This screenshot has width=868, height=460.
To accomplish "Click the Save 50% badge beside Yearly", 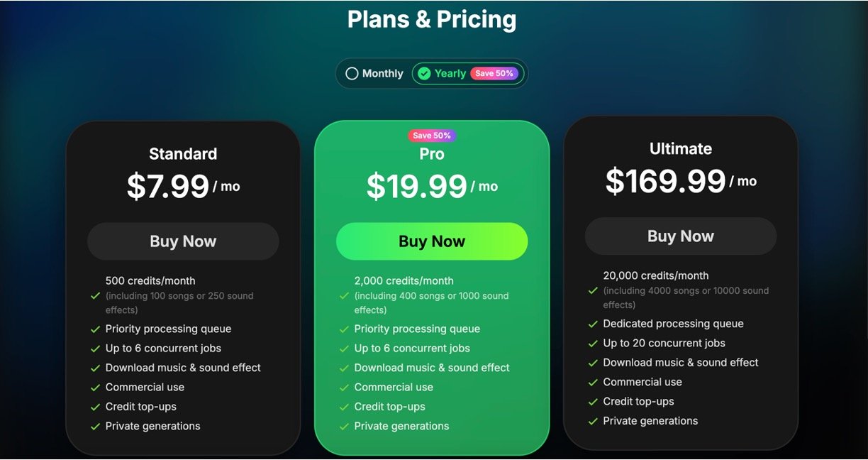I will (494, 74).
